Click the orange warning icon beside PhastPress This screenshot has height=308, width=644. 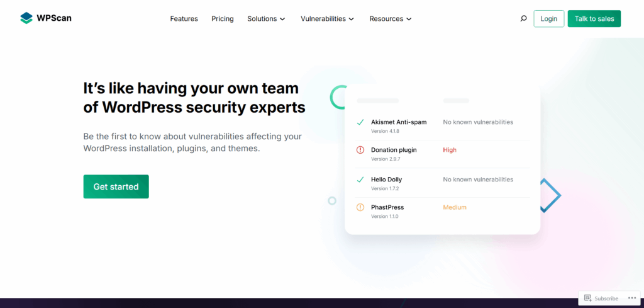(x=360, y=207)
